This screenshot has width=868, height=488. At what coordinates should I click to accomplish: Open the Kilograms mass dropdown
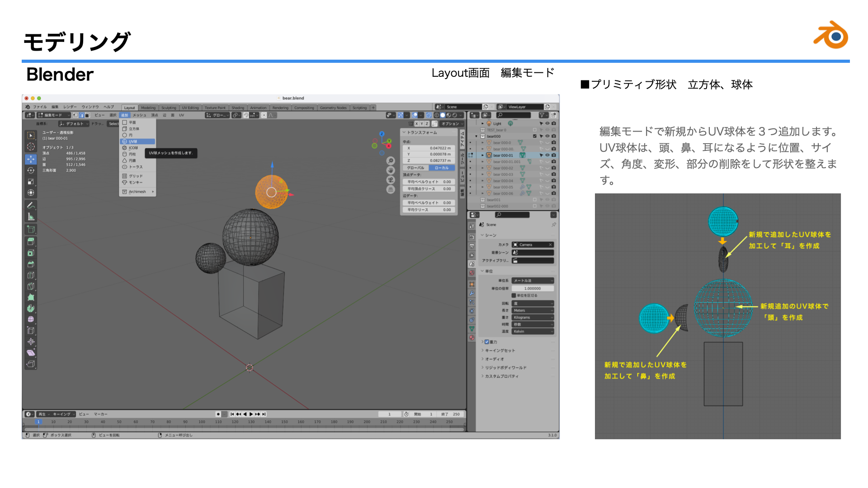533,318
